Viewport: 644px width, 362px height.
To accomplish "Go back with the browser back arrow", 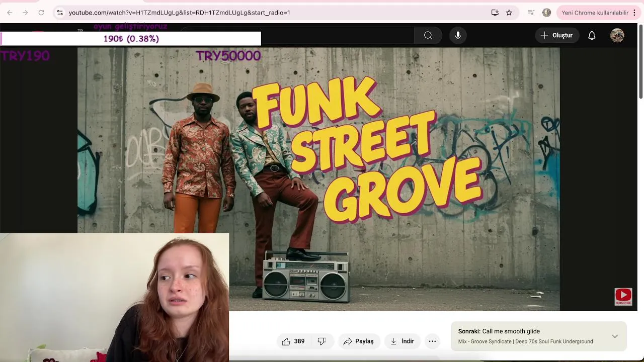I will 10,13.
